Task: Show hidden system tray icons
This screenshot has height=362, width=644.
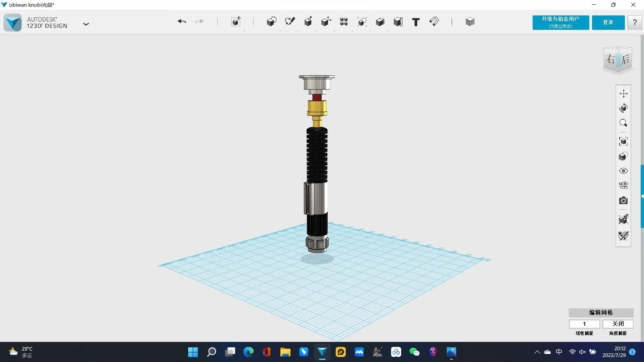Action: [537, 352]
